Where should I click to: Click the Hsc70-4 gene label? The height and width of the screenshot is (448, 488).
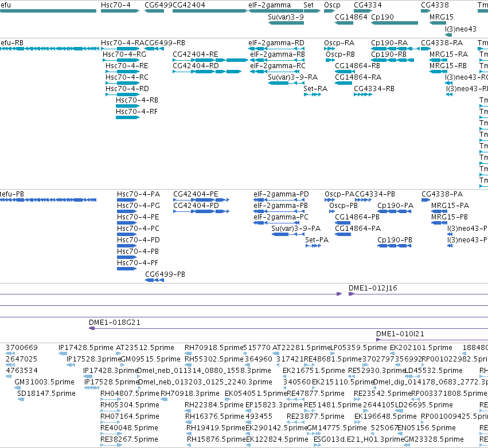pyautogui.click(x=115, y=5)
